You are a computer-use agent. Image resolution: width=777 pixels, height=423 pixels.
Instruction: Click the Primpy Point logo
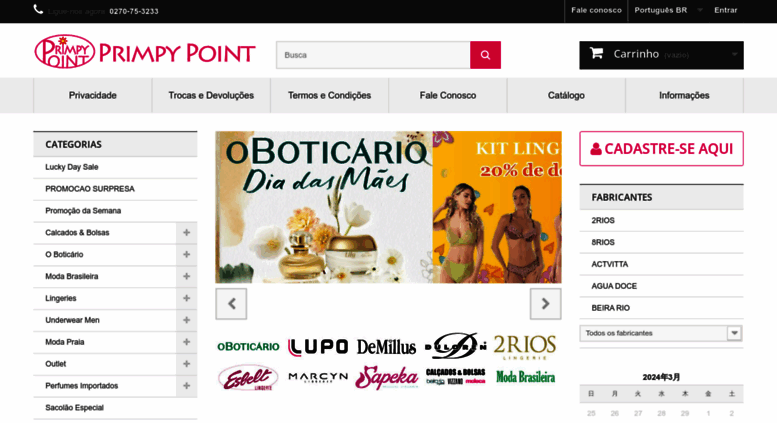click(145, 52)
